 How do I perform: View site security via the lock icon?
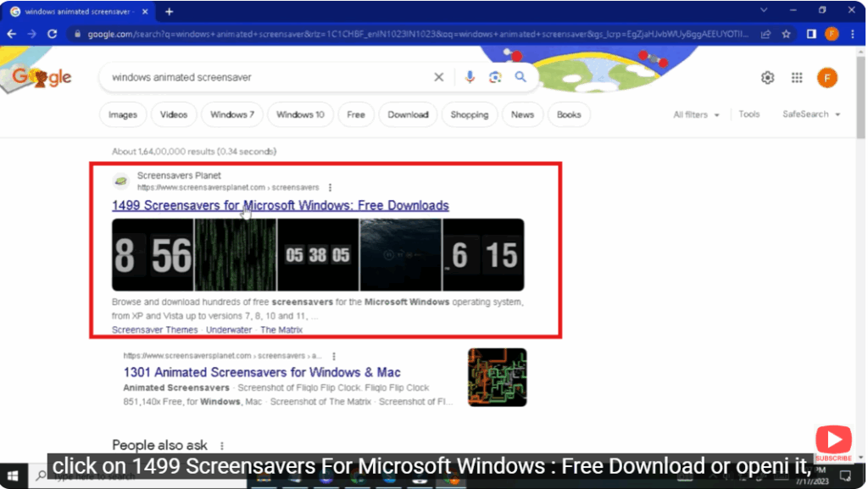pos(75,34)
